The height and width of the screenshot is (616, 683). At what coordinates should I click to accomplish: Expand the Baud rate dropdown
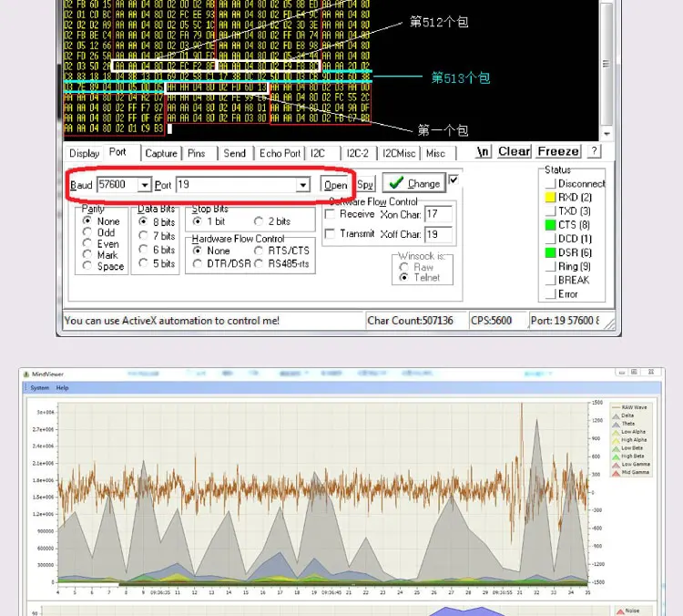[144, 185]
